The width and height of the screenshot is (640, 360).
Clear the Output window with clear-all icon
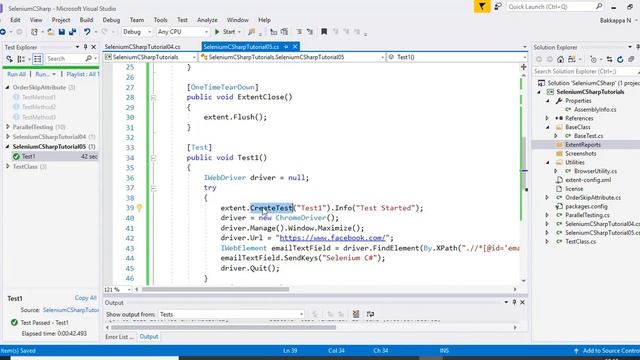(x=356, y=314)
